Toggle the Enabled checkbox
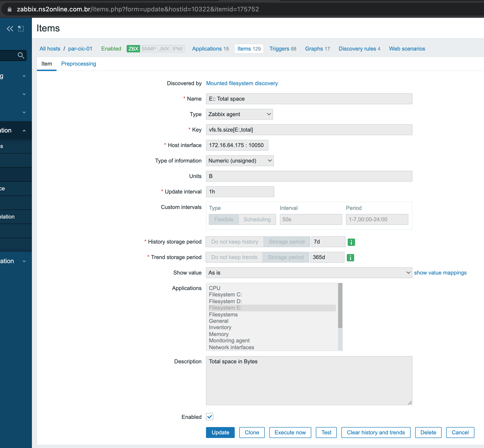The height and width of the screenshot is (448, 484). 210,417
